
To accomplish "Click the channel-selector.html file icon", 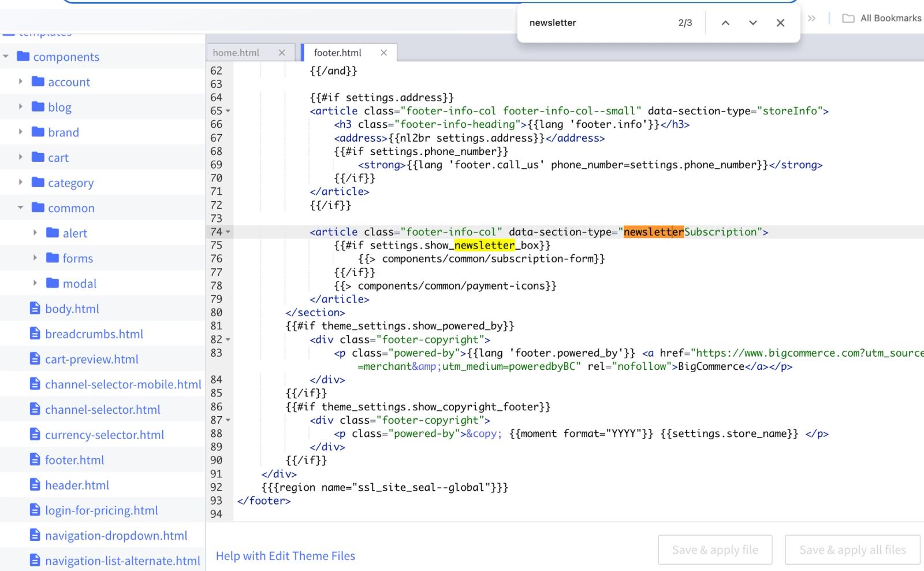I will point(35,409).
